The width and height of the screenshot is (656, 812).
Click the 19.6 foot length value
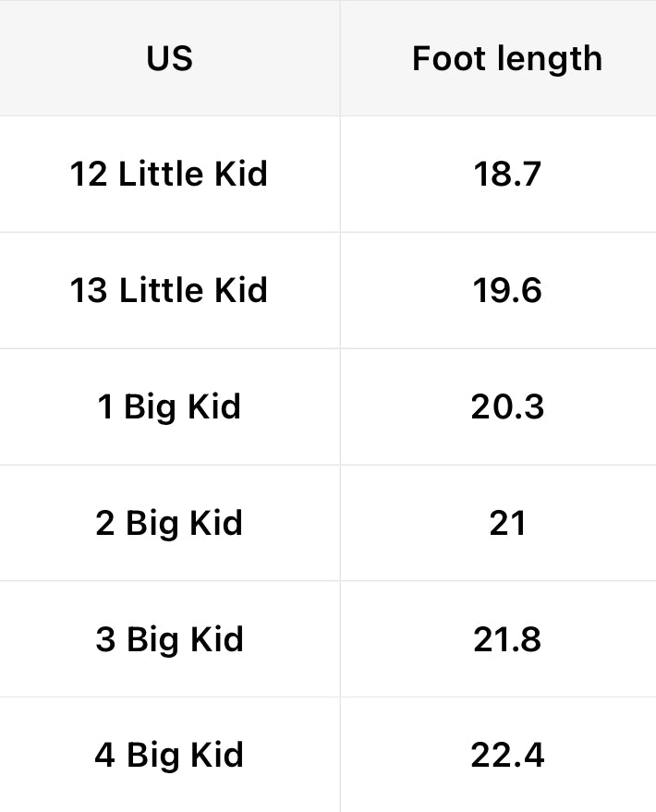tap(506, 290)
